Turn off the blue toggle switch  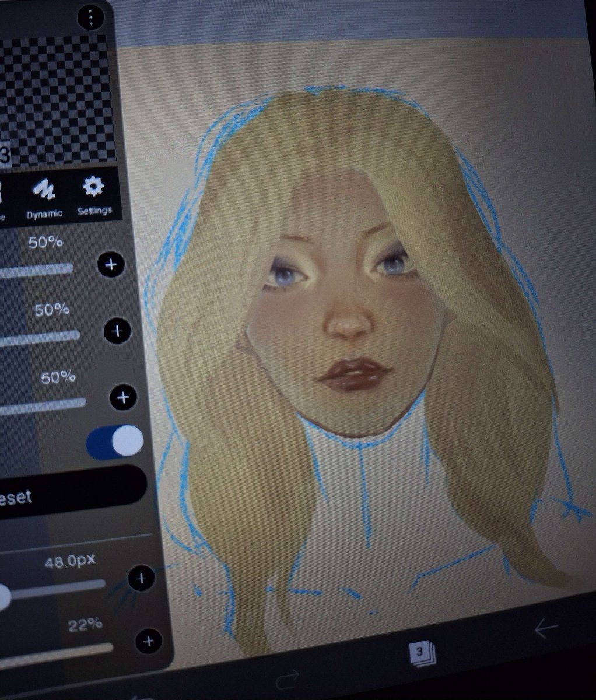coord(115,441)
